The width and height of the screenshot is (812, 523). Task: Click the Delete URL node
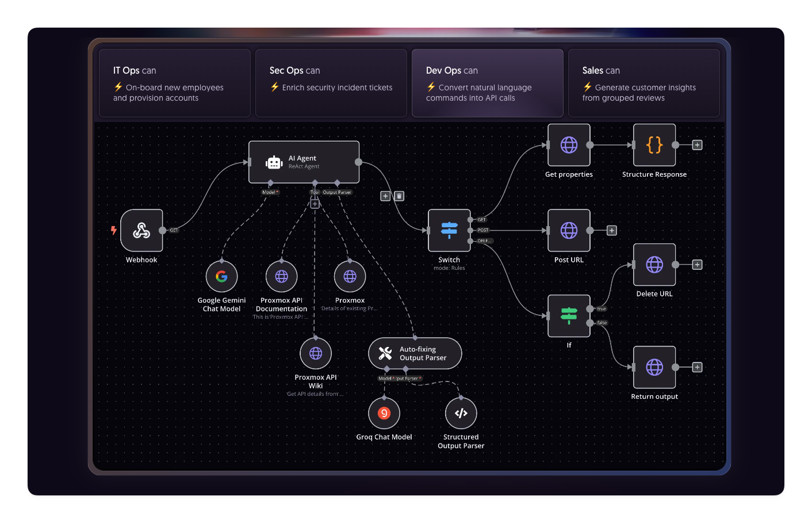654,265
